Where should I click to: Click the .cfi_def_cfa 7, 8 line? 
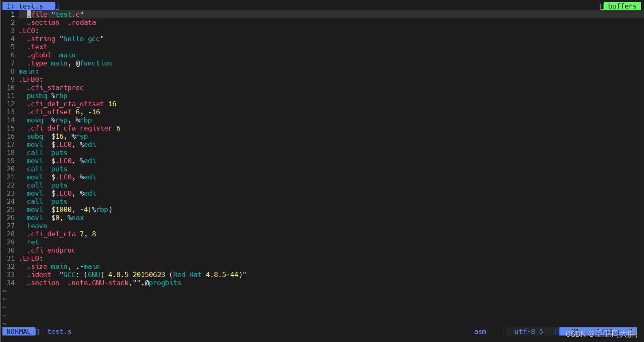[x=61, y=234]
